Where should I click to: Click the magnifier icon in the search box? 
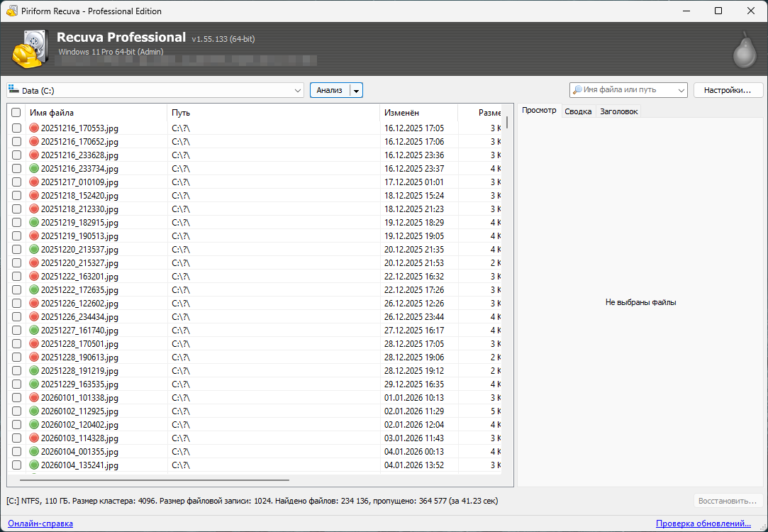(577, 90)
